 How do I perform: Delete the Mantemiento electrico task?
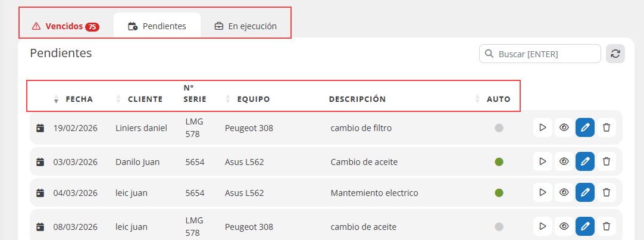tap(607, 192)
